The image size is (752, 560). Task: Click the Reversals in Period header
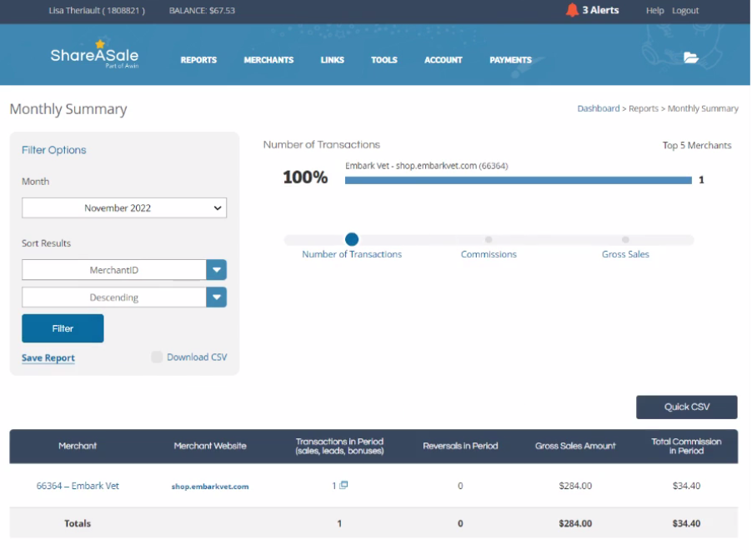tap(460, 446)
